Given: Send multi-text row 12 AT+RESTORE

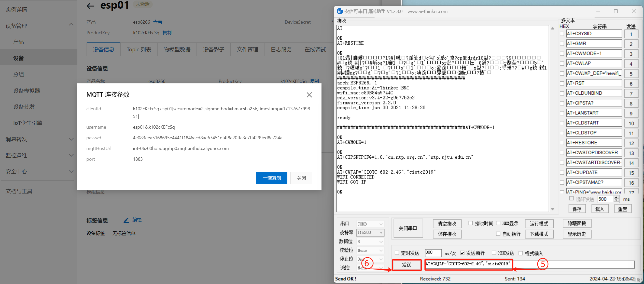Looking at the screenshot, I should 631,143.
